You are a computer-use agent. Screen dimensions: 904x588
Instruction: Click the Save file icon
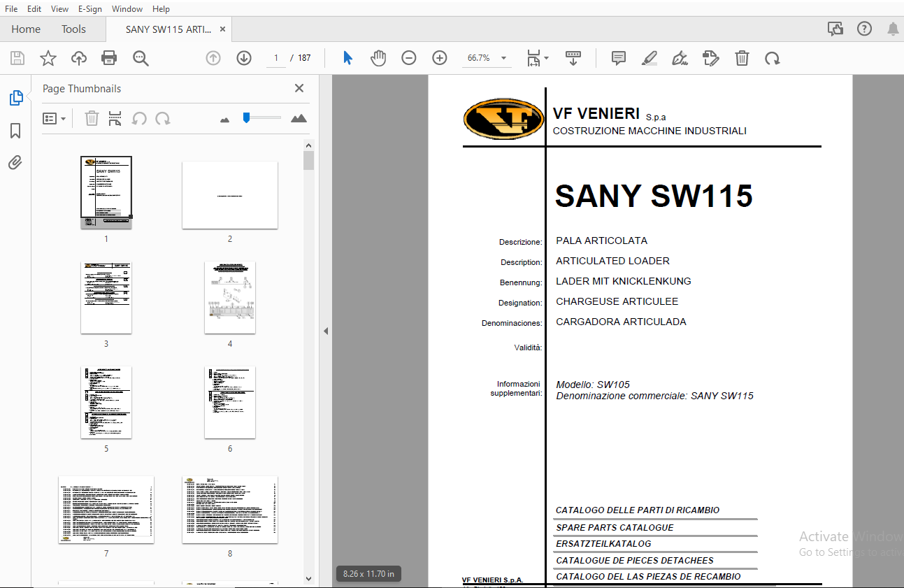pyautogui.click(x=17, y=58)
